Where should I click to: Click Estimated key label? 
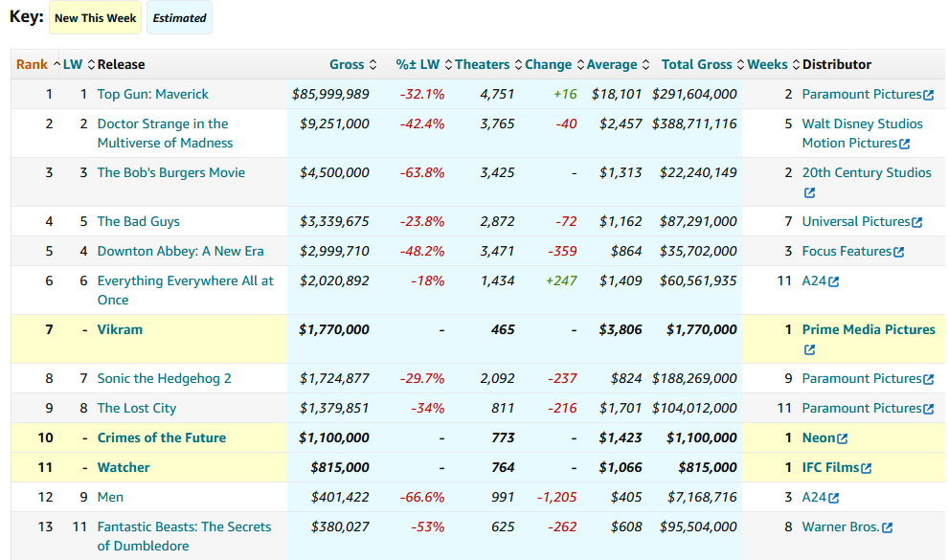[180, 18]
